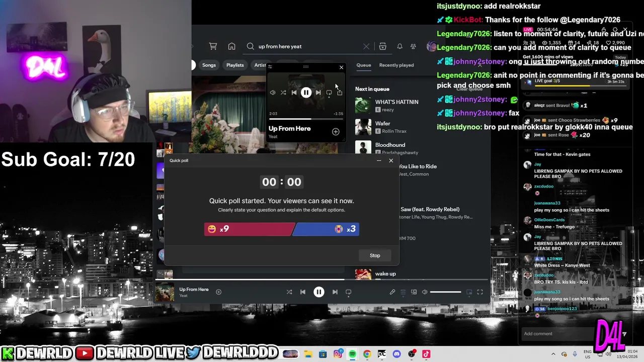Click Up From Here album art in bottom bar
Image resolution: width=644 pixels, height=362 pixels.
coord(165,292)
